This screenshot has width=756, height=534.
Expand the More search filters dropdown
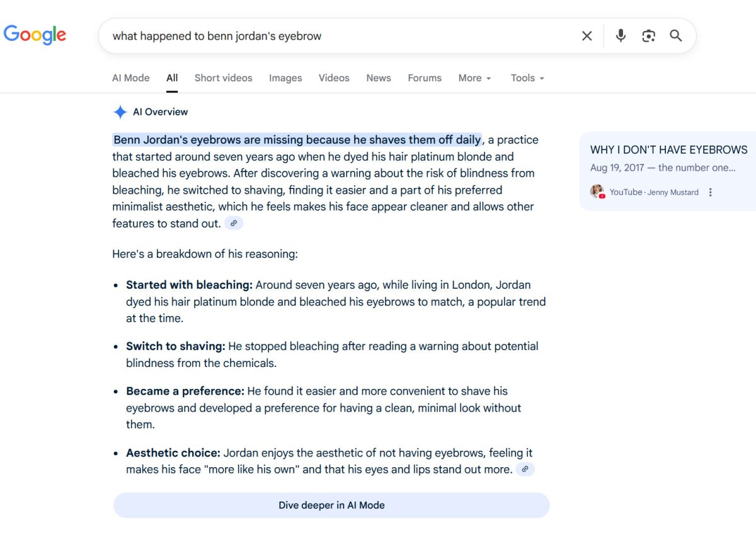(x=474, y=78)
